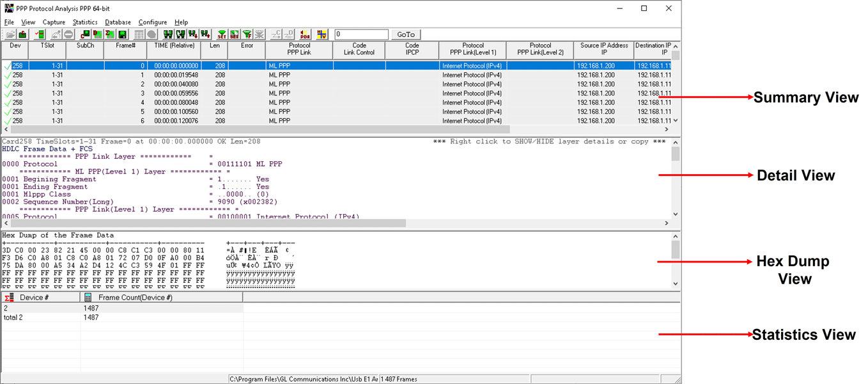Click the greyed arrow-to-C toolbar icon
Viewport: 868px width, 384px height.
click(x=276, y=34)
